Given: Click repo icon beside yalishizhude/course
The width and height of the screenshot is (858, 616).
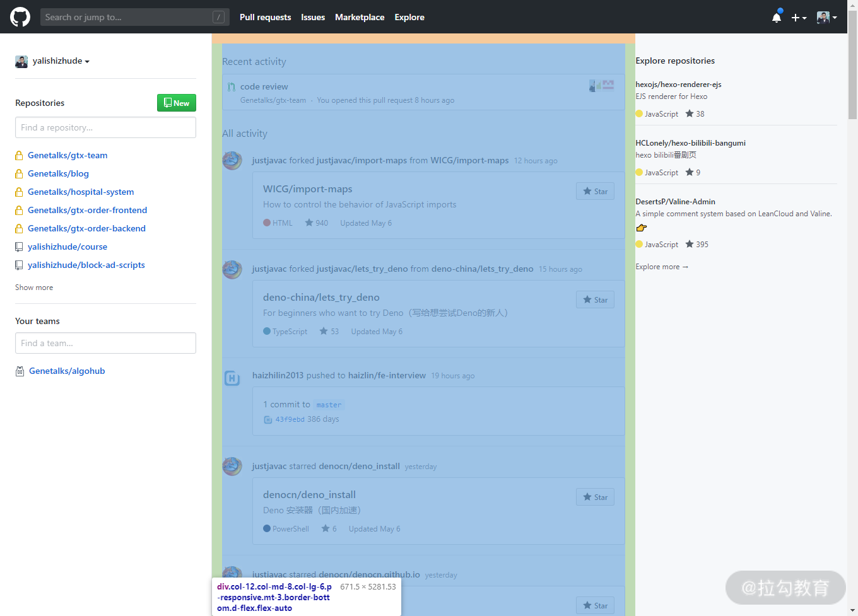Looking at the screenshot, I should click(19, 247).
